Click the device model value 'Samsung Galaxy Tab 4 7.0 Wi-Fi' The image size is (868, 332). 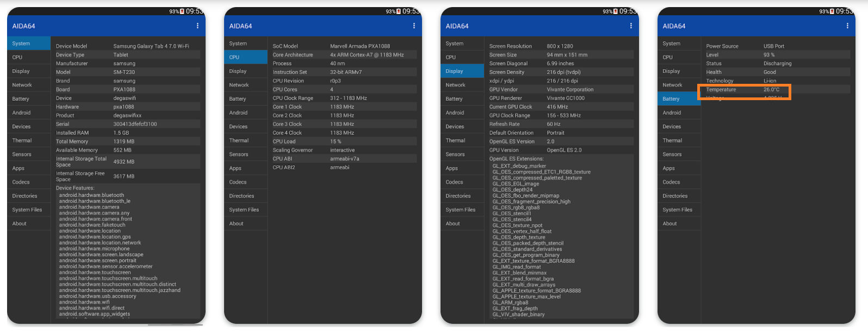pyautogui.click(x=151, y=46)
